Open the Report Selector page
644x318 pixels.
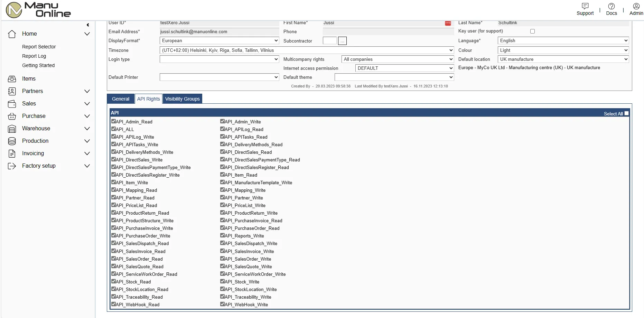pos(39,46)
